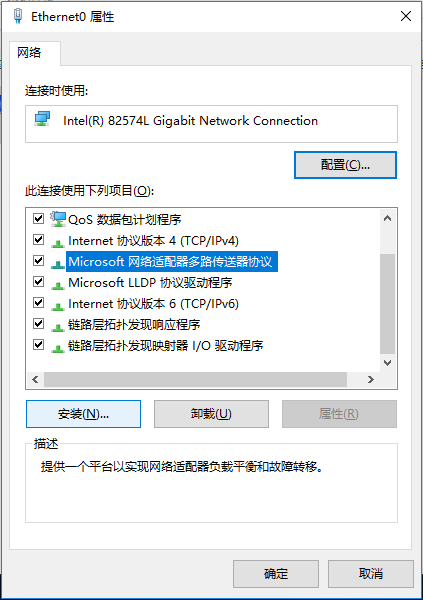The image size is (423, 600).
Task: Click the list scroll up arrow
Action: click(x=387, y=218)
